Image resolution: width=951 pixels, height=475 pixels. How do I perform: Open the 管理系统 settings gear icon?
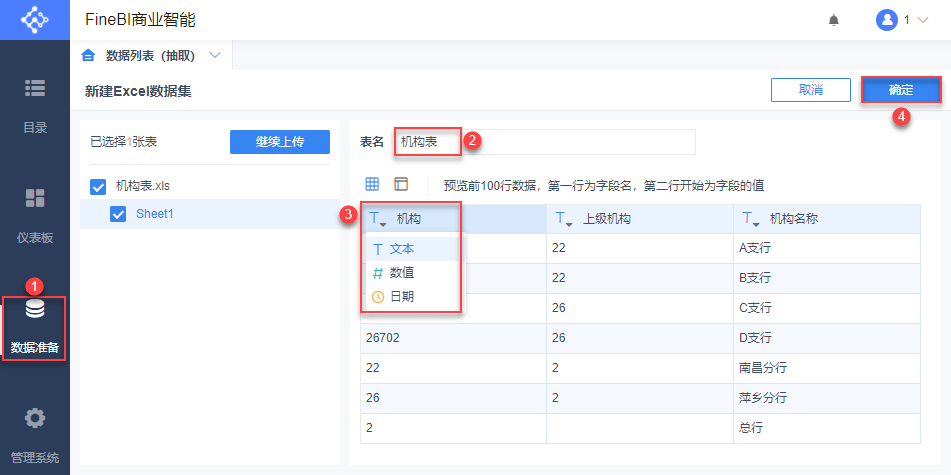[35, 418]
